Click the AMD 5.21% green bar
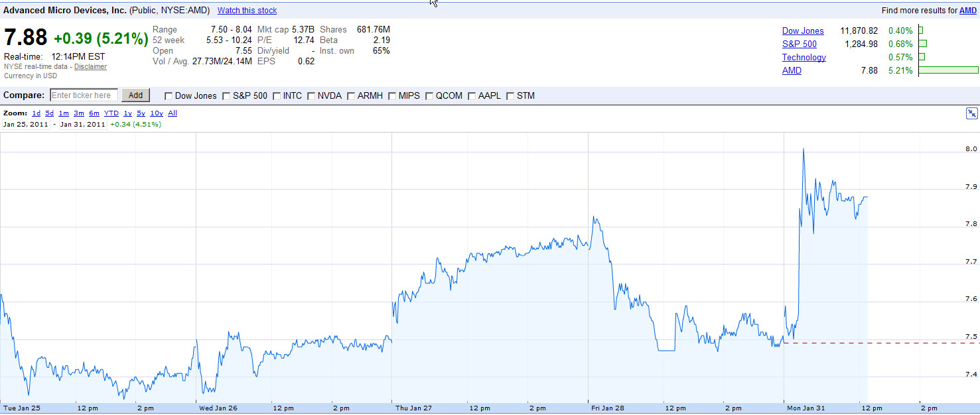The image size is (980, 415). [x=949, y=70]
